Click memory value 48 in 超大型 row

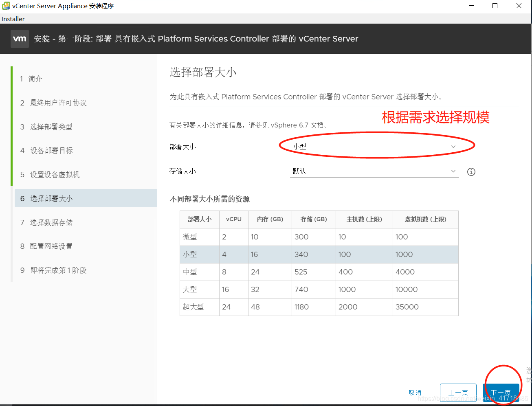pyautogui.click(x=255, y=307)
